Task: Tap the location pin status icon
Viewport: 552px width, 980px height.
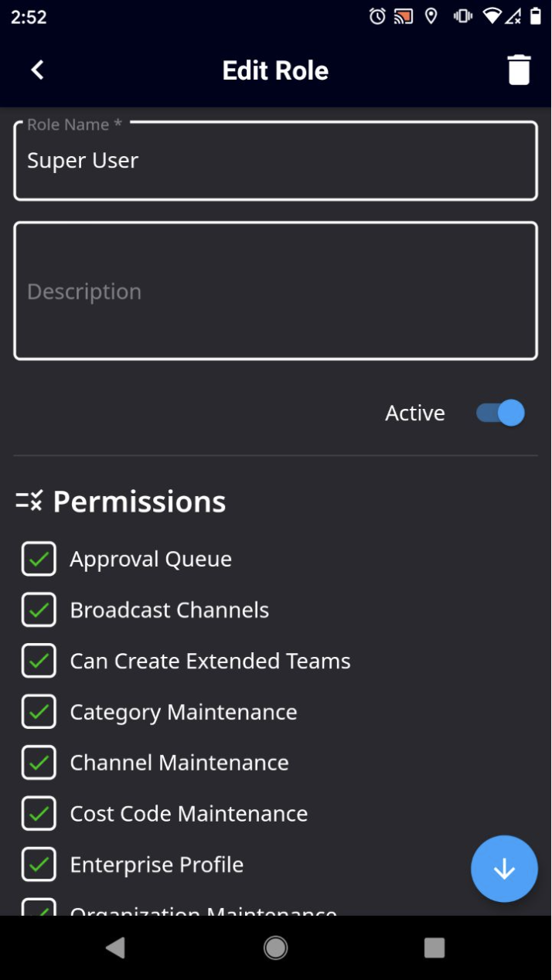Action: point(431,16)
